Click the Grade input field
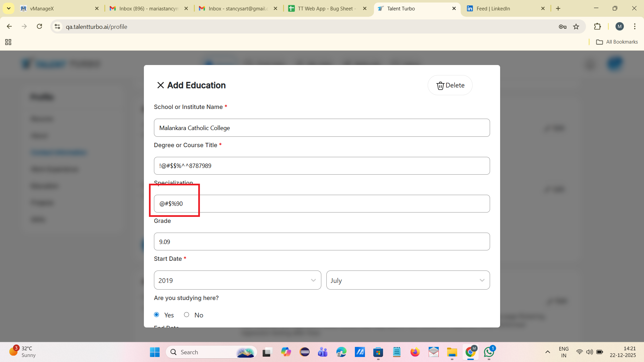The image size is (644, 362). coord(322,242)
